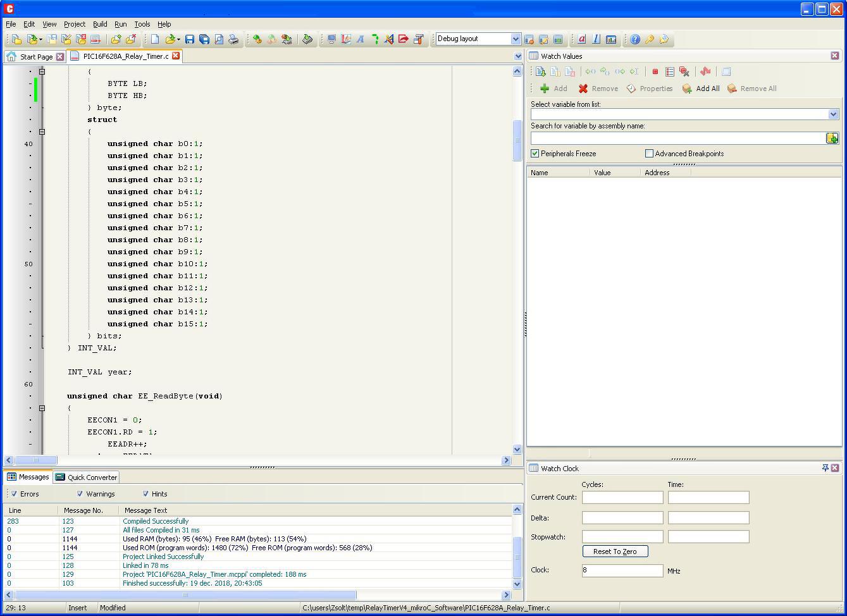847x616 pixels.
Task: Click the red stop icon in Watch toolbar
Action: (655, 71)
